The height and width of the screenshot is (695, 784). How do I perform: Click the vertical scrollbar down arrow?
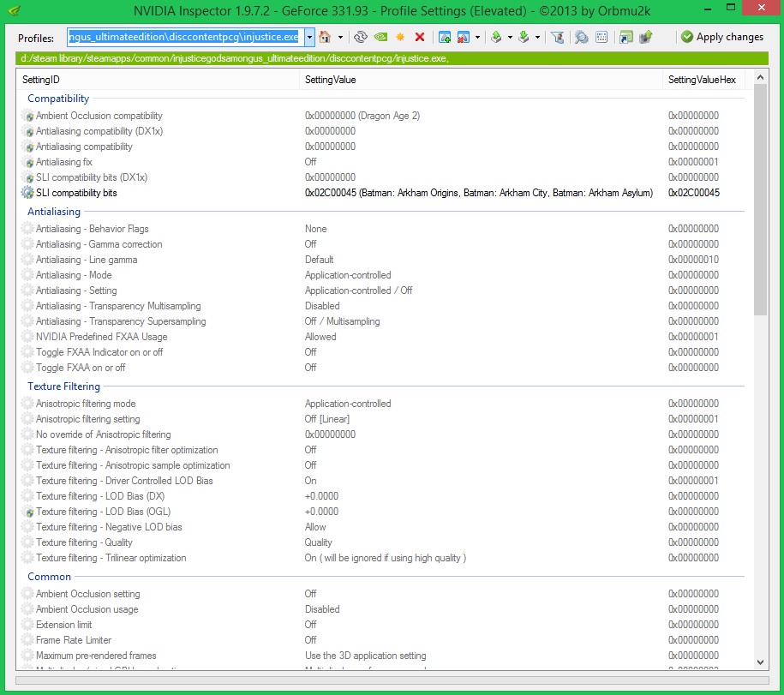(760, 662)
